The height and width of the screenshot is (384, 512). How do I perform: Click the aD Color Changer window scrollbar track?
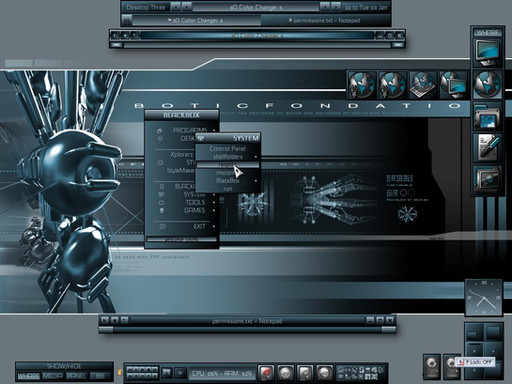click(257, 45)
